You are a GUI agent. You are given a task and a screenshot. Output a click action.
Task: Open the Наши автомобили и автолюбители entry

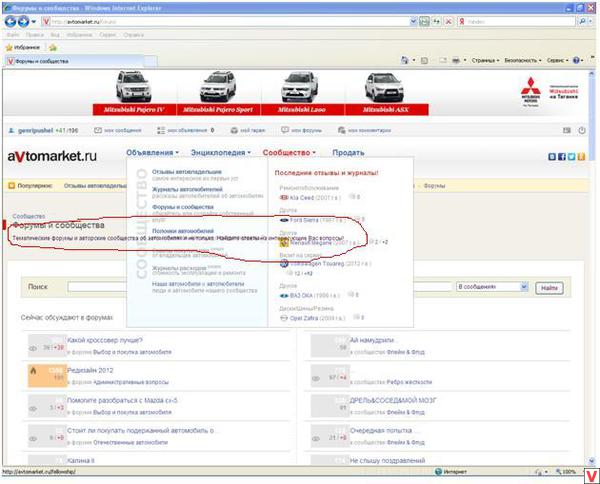198,284
